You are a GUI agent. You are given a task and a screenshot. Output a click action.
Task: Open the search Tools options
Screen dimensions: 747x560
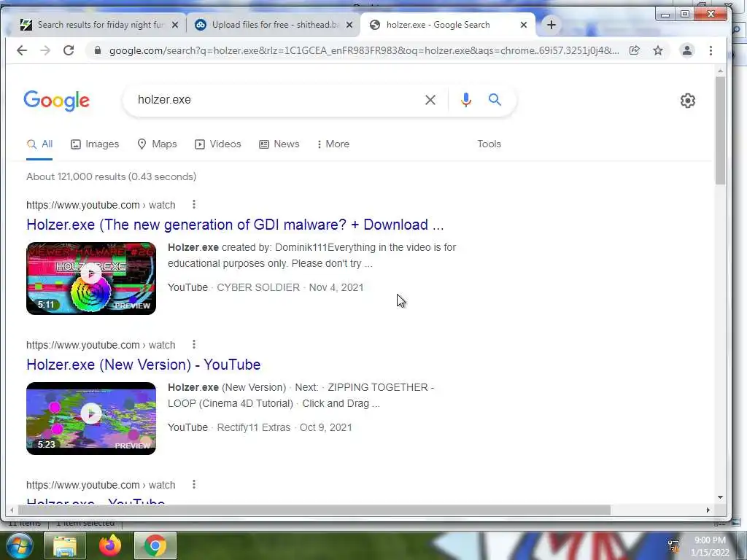tap(489, 144)
